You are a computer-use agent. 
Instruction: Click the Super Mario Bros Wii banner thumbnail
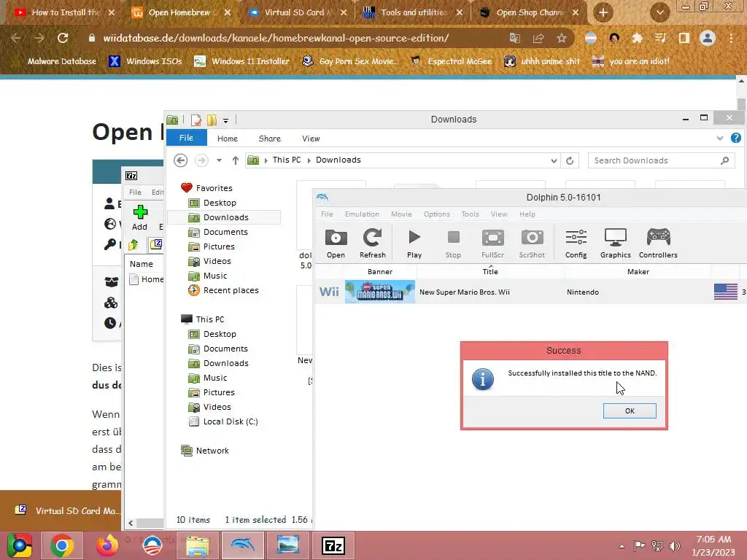point(379,292)
